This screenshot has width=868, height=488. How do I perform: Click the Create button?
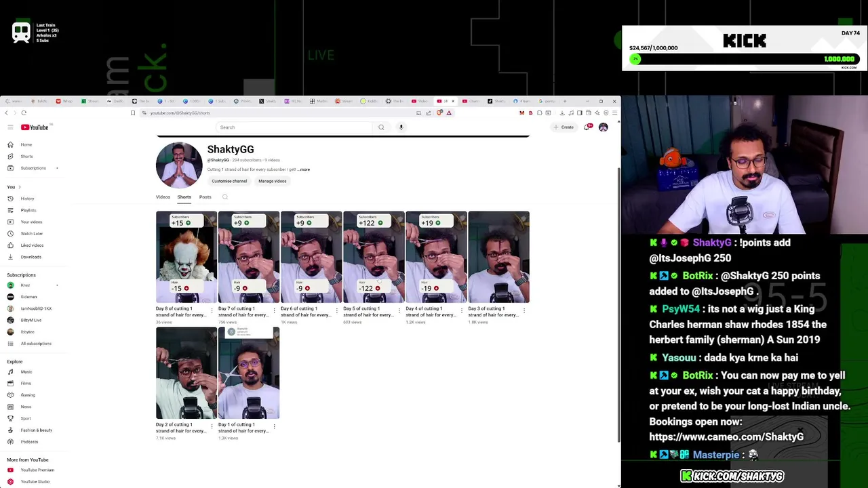[x=564, y=127]
